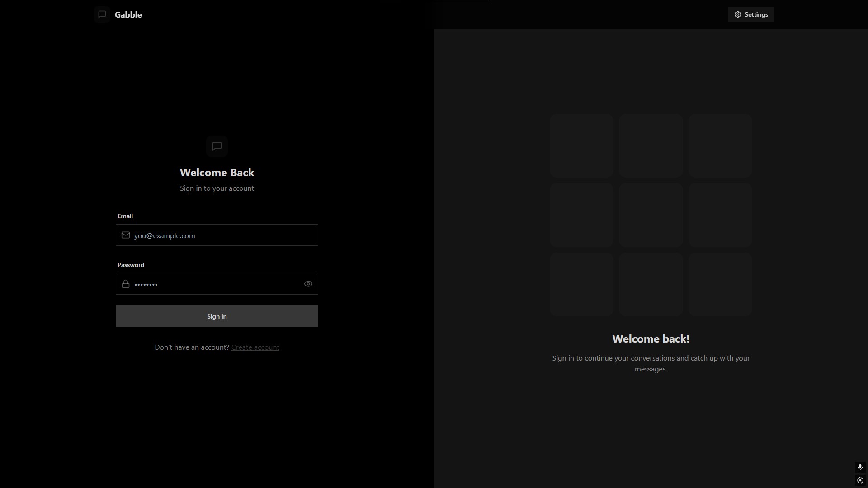The height and width of the screenshot is (488, 868).
Task: Focus the Password input field
Action: [217, 284]
